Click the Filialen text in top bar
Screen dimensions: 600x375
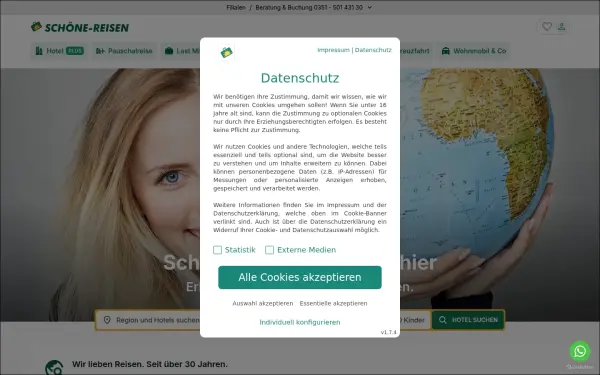pos(236,7)
